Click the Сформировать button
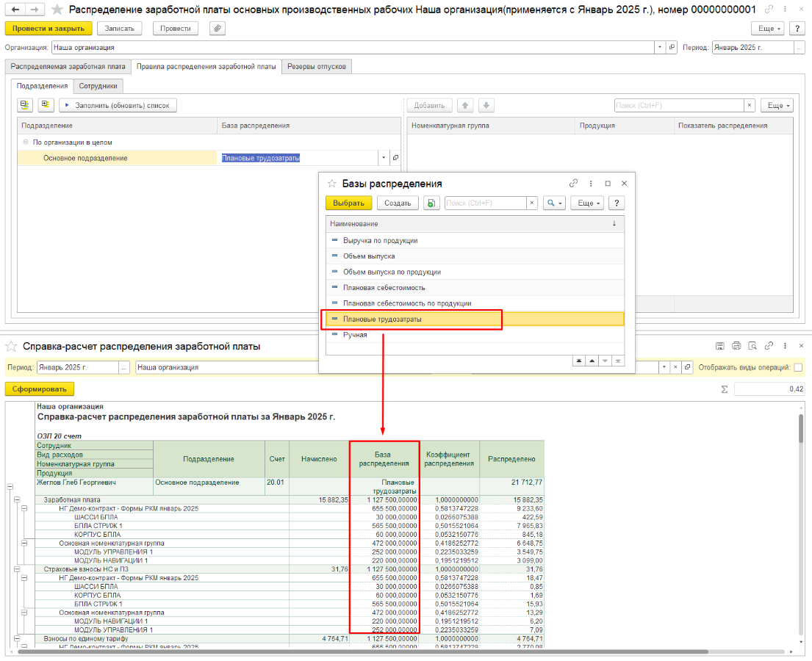The height and width of the screenshot is (661, 812). pyautogui.click(x=40, y=389)
